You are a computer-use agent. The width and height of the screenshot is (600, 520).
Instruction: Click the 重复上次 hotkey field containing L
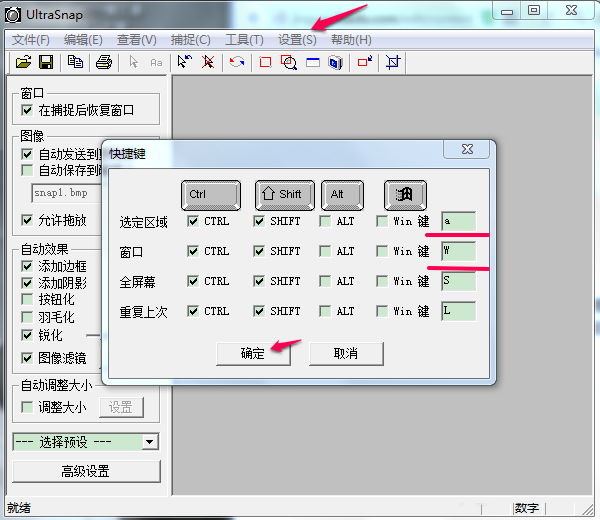458,311
